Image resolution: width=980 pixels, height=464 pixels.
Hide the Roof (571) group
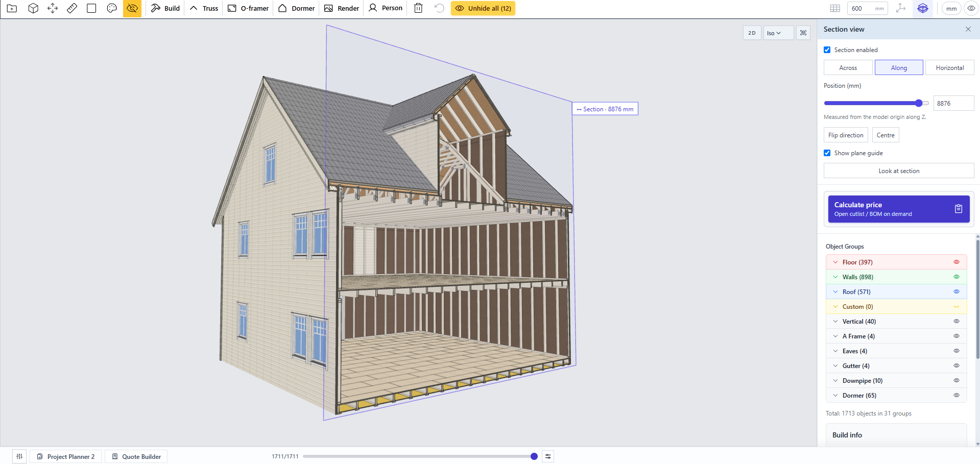(x=957, y=291)
